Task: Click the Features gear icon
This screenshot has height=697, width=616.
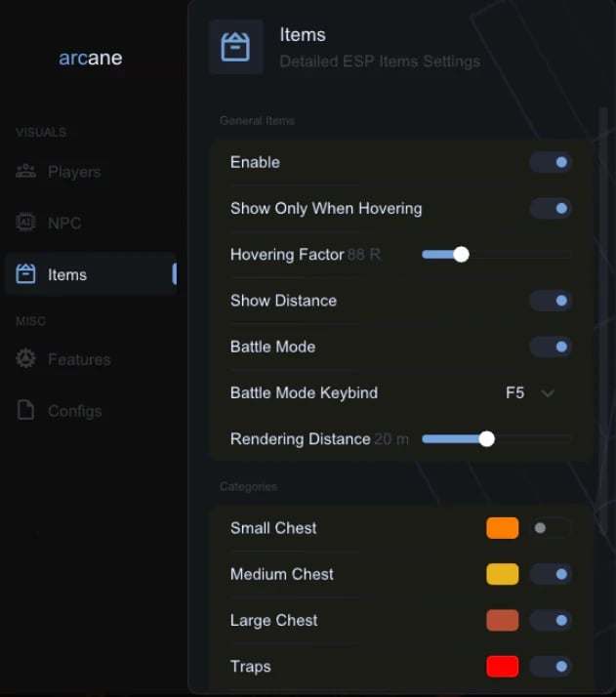Action: pos(26,359)
